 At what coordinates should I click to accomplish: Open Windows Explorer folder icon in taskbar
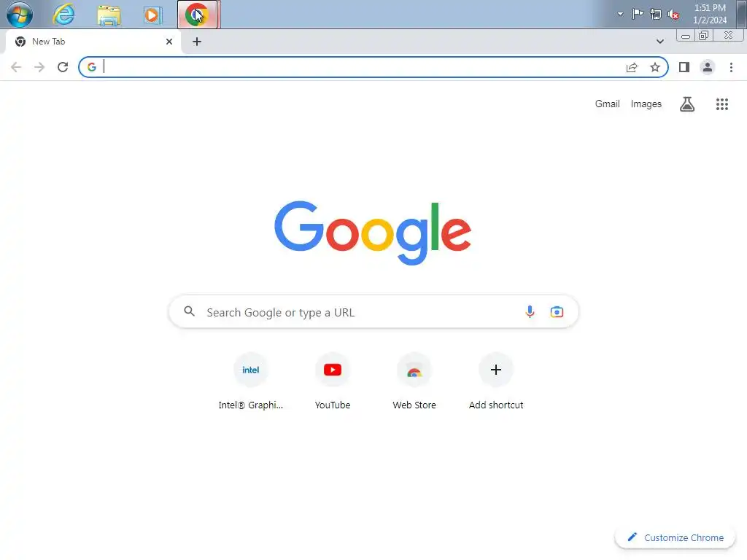point(109,15)
